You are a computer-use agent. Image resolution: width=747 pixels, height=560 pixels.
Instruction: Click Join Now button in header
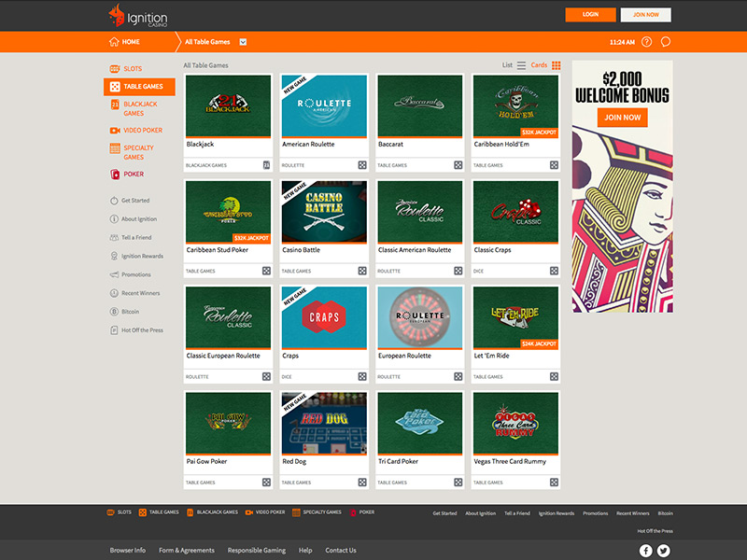[x=646, y=15]
